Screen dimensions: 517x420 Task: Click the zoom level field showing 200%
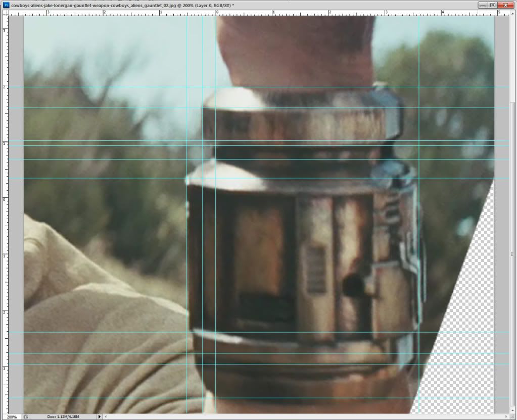click(12, 416)
